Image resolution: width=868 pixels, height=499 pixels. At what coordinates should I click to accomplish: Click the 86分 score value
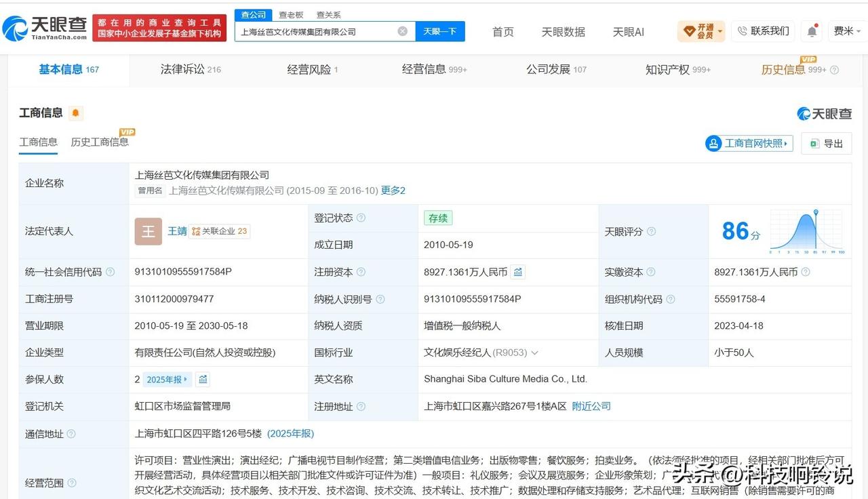(x=741, y=232)
